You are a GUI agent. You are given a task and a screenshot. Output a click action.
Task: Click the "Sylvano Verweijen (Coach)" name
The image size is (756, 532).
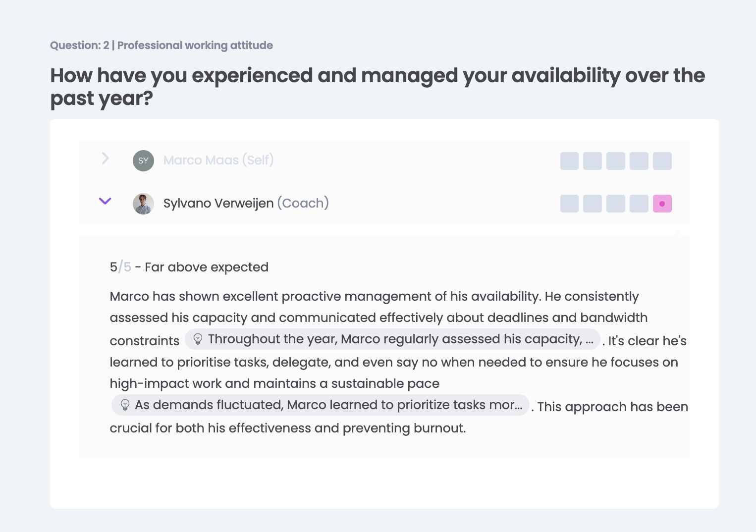pyautogui.click(x=246, y=203)
